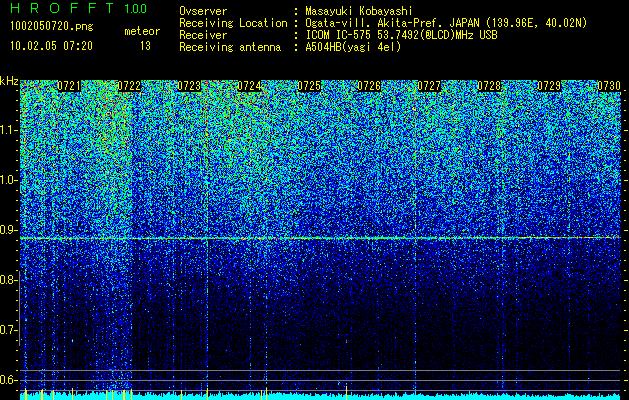Click the timestamp 10.02.05 07:20
Viewport: 629px width, 400px height.
[x=51, y=46]
